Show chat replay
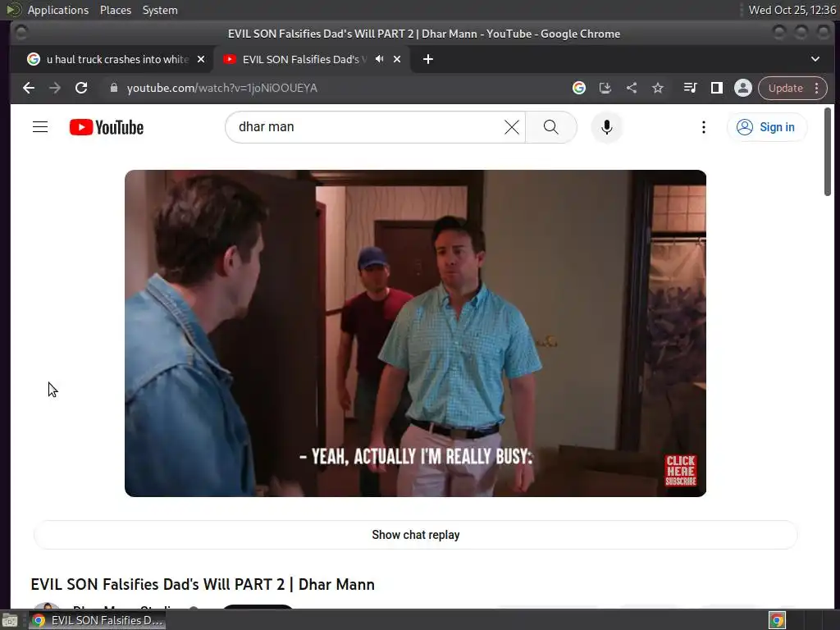This screenshot has width=840, height=630. tap(415, 535)
